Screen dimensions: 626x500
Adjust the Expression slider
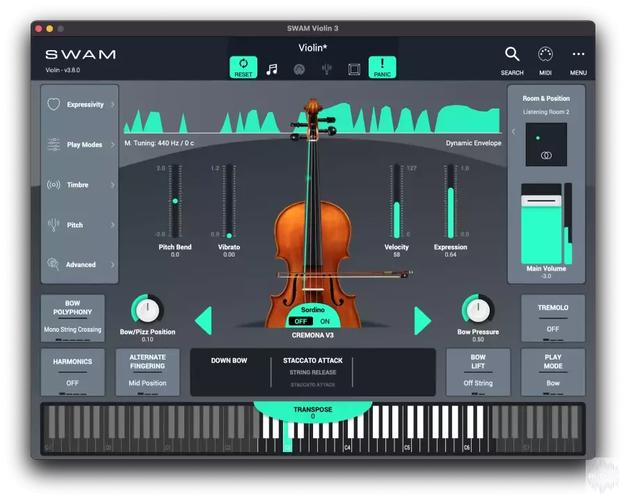(450, 201)
